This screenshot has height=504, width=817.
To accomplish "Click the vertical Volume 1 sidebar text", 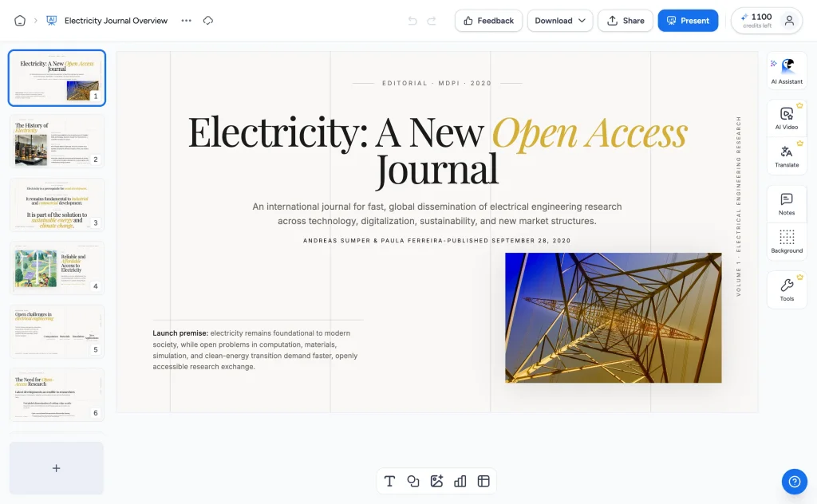I will point(738,207).
